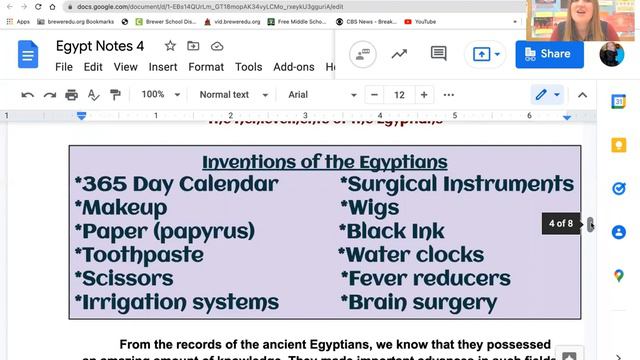Screen dimensions: 640x360
Task: Open Google Keep side panel
Action: (x=618, y=145)
